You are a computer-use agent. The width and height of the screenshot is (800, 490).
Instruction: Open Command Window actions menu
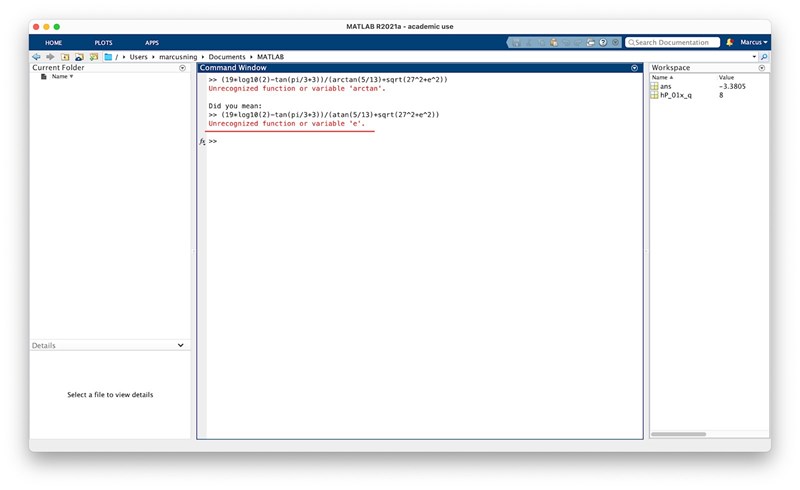pyautogui.click(x=634, y=68)
